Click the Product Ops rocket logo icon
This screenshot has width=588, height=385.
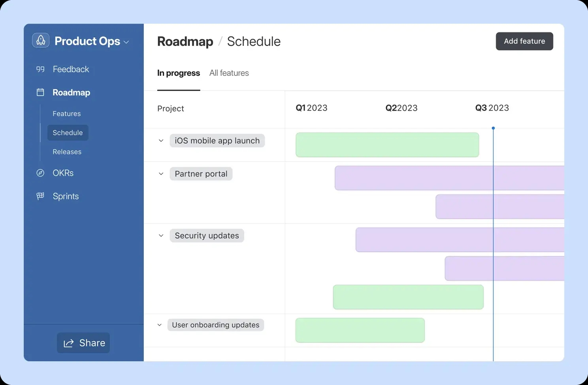pos(41,40)
